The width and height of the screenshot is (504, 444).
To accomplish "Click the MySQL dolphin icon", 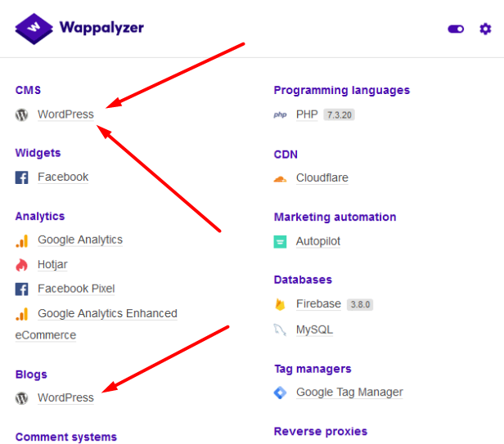I will (280, 330).
